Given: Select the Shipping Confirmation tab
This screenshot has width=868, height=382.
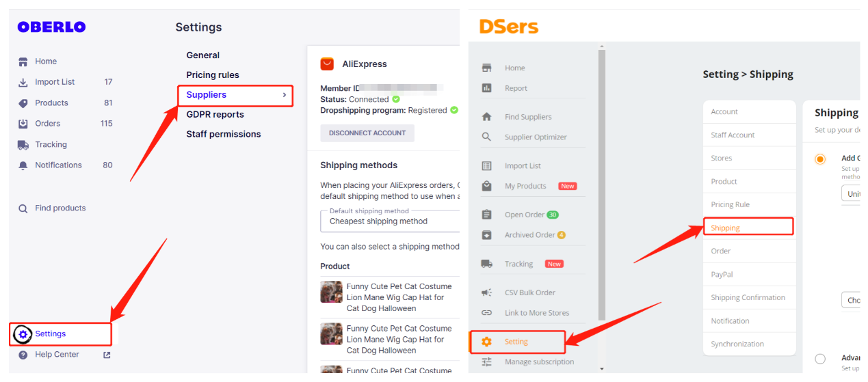Looking at the screenshot, I should click(750, 298).
